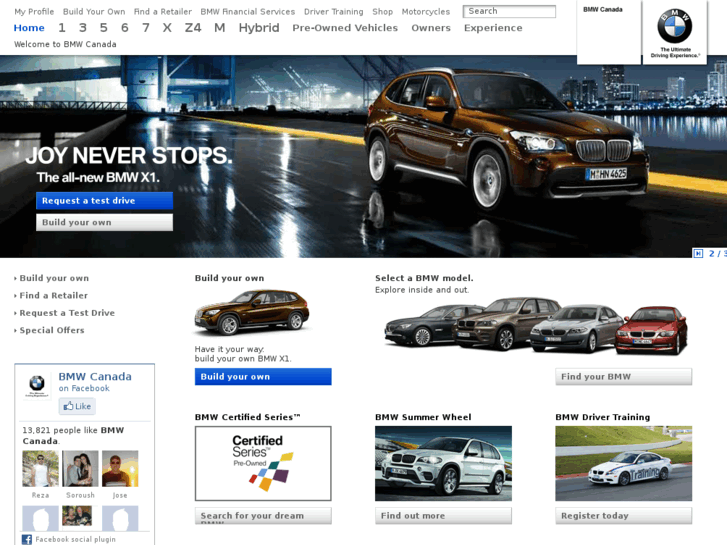Screen dimensions: 727x545
Task: Open Find a Retailer sidebar link
Action: coord(53,295)
